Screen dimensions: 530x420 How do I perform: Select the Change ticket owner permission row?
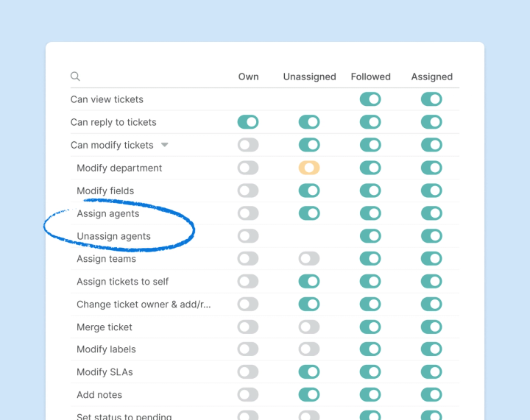[144, 305]
